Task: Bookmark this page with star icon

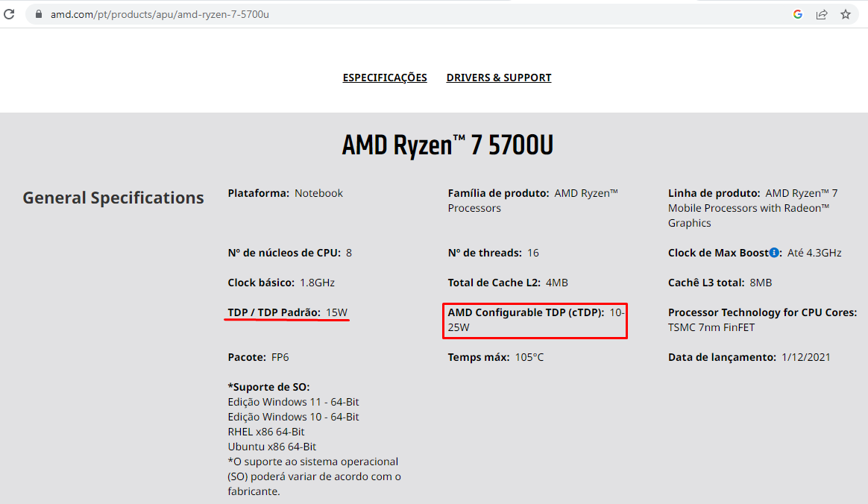Action: coord(846,14)
